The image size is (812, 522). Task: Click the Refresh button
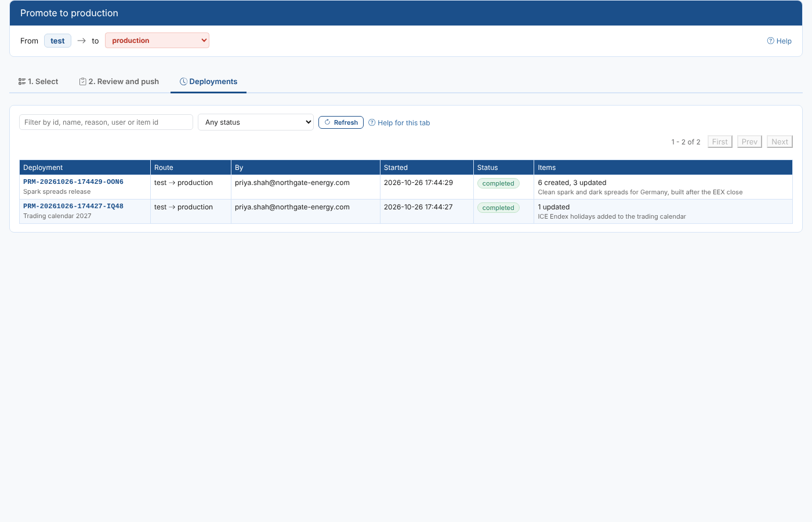(x=341, y=122)
